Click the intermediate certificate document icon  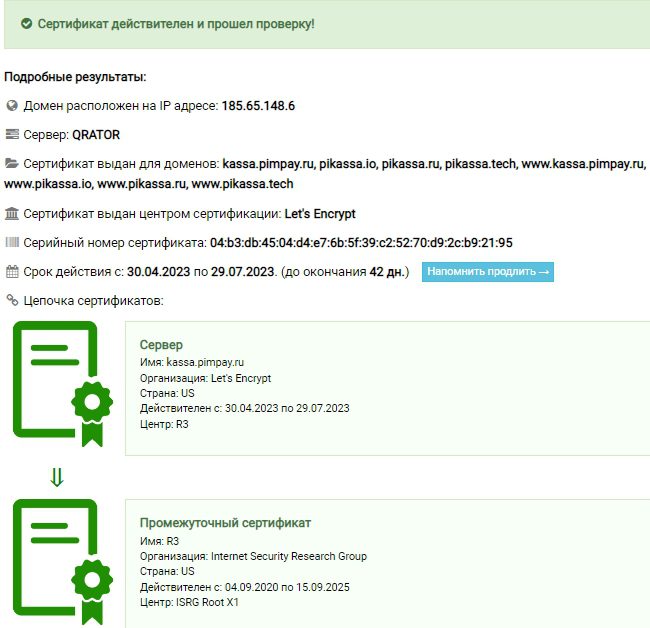[x=63, y=562]
